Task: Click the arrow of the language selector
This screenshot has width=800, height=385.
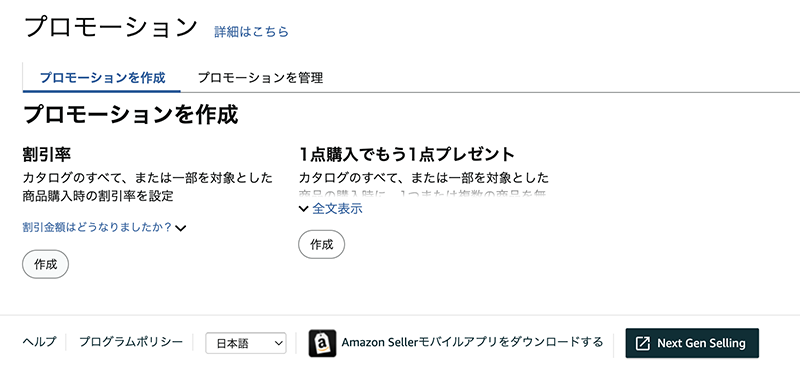Action: 279,343
